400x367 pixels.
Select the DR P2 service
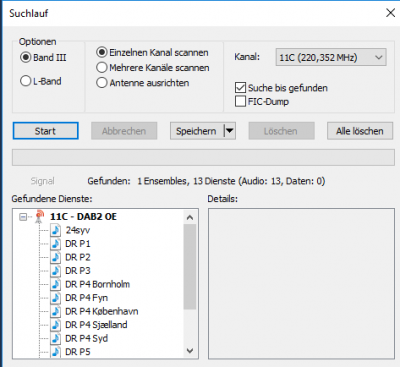[78, 257]
